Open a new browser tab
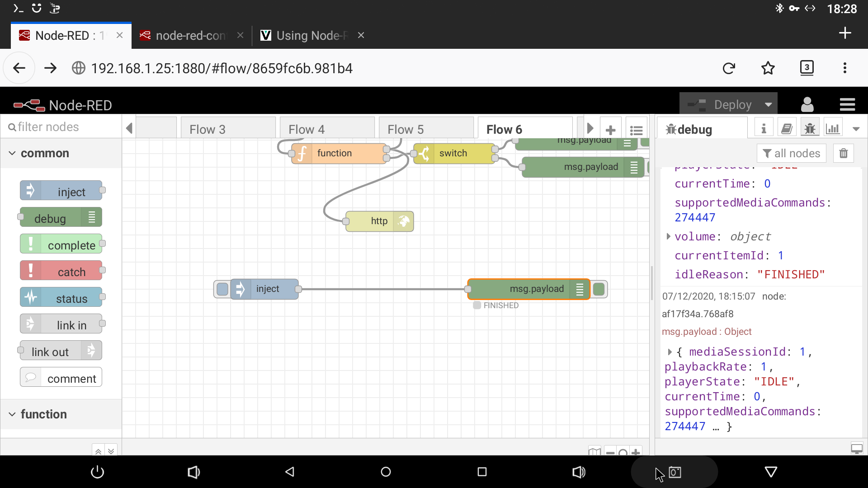Image resolution: width=868 pixels, height=488 pixels. pyautogui.click(x=845, y=33)
